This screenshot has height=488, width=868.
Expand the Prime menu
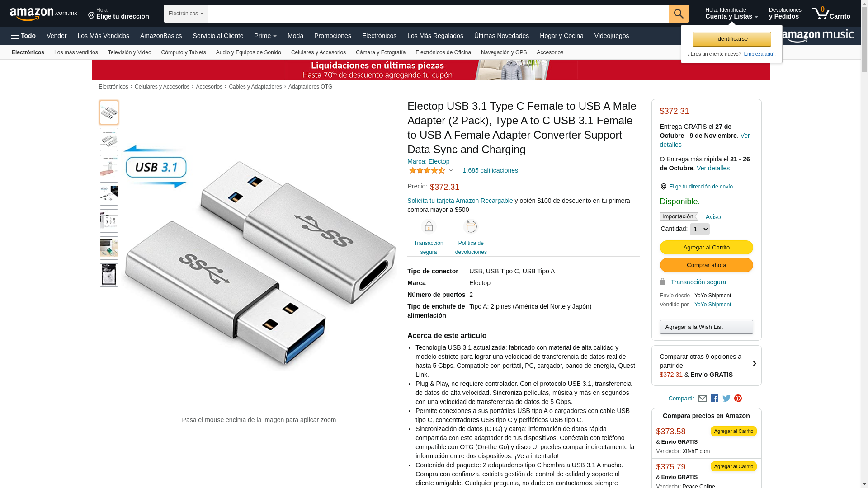tap(265, 36)
